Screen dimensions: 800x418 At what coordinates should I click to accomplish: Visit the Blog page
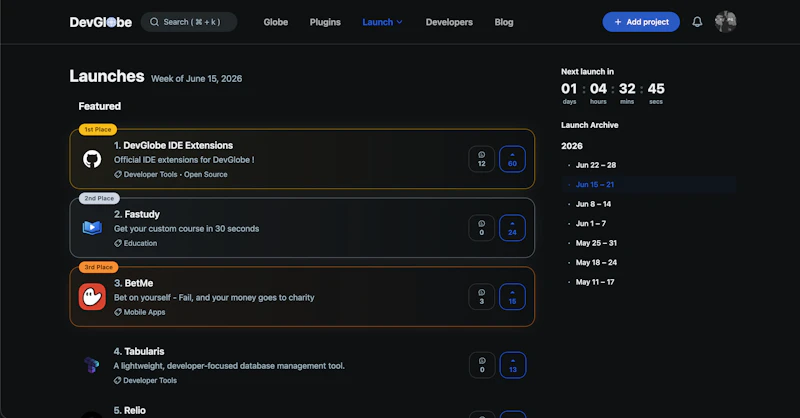(x=504, y=22)
